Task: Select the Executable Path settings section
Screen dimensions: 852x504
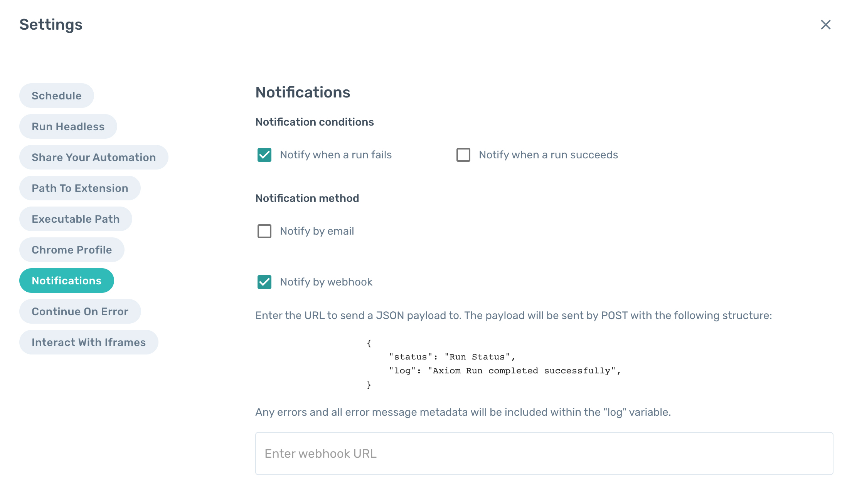Action: click(x=76, y=218)
